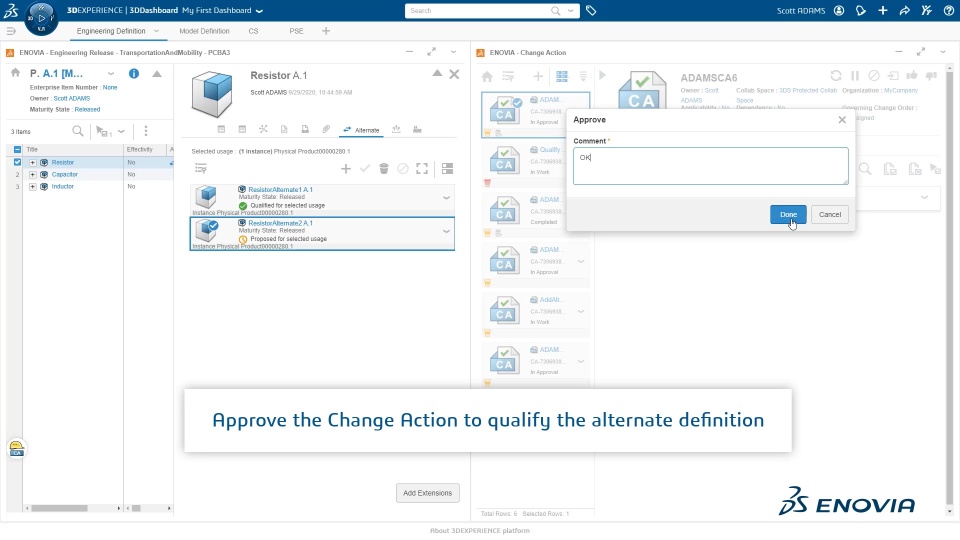Click the plus add icon in the top bar

[x=883, y=10]
